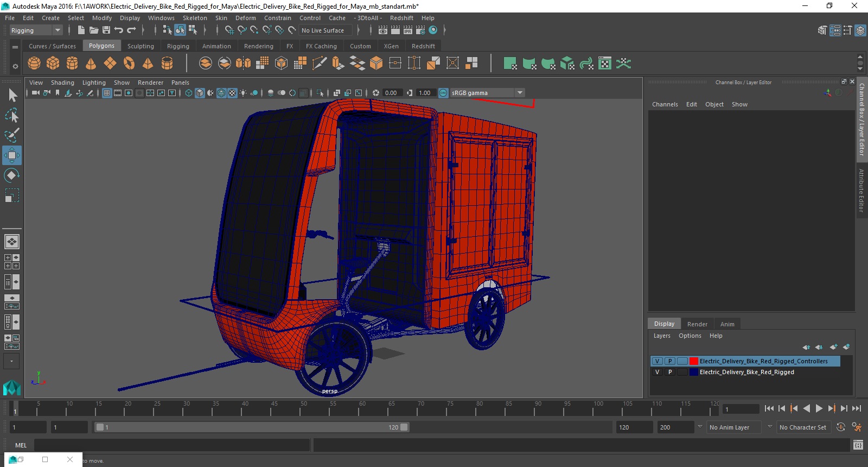This screenshot has width=868, height=467.
Task: Create a polygon pyramid from the shelf
Action: click(x=148, y=64)
